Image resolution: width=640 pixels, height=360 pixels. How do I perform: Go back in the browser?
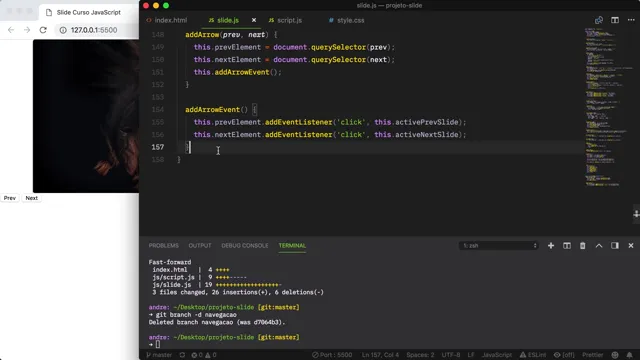11,30
